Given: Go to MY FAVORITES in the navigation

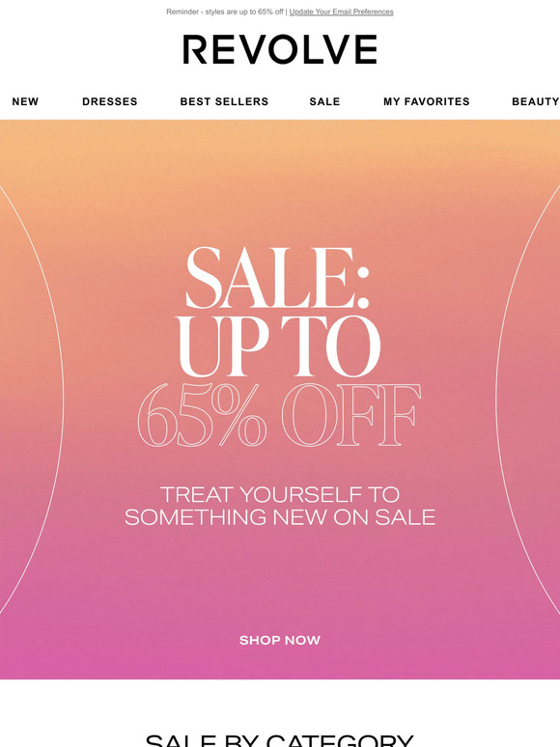Looking at the screenshot, I should (x=427, y=101).
